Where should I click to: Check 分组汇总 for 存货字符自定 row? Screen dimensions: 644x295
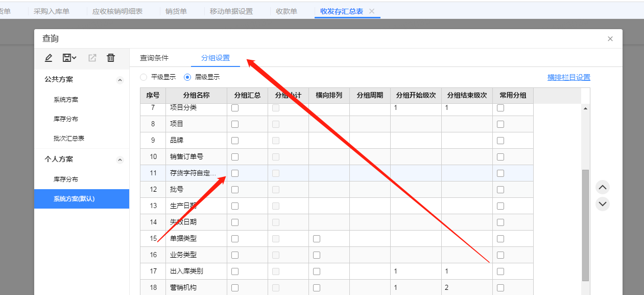click(235, 173)
